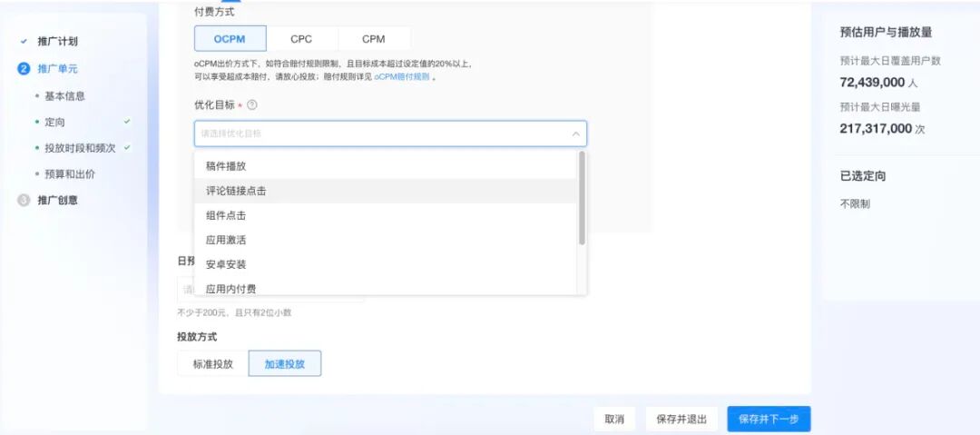Jump to 基本信息 section
This screenshot has width=980, height=435.
click(x=64, y=95)
